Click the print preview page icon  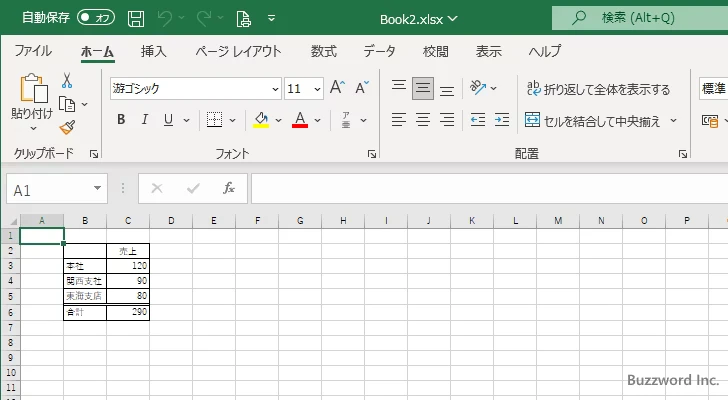[244, 19]
